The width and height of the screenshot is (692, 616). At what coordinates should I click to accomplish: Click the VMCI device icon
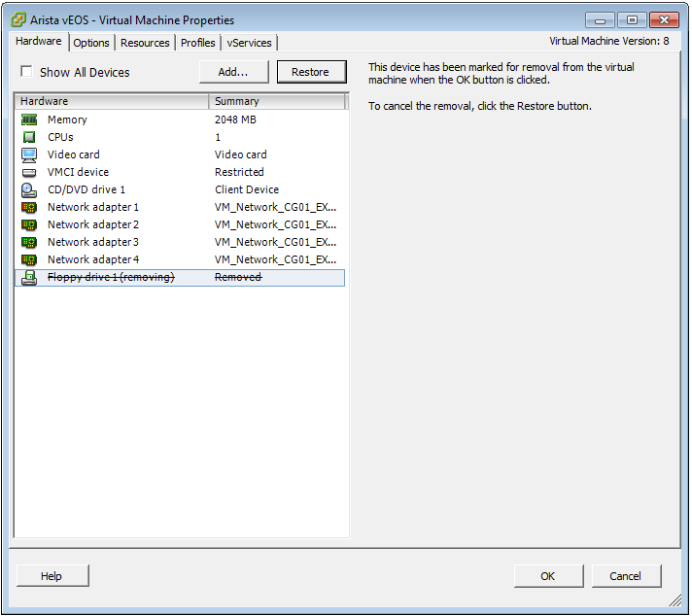29,172
